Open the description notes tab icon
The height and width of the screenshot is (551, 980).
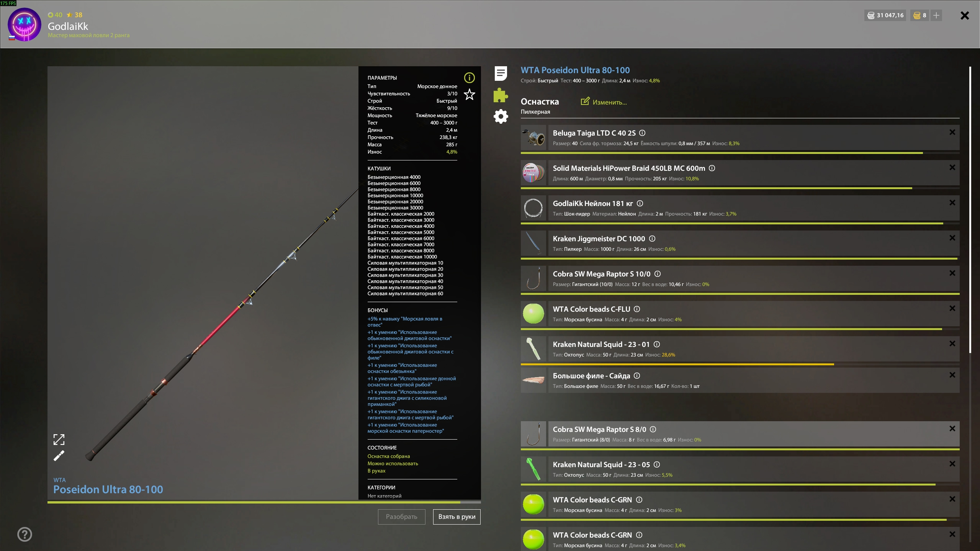click(x=501, y=74)
